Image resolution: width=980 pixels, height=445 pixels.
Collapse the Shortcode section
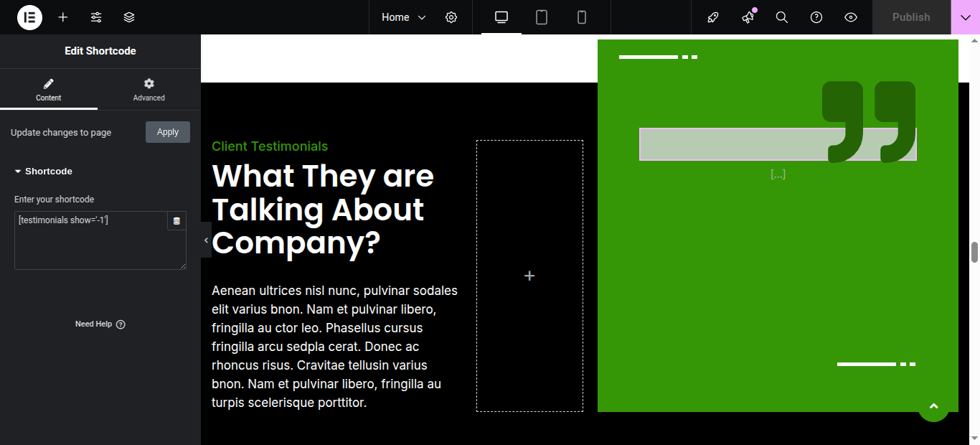click(x=43, y=172)
